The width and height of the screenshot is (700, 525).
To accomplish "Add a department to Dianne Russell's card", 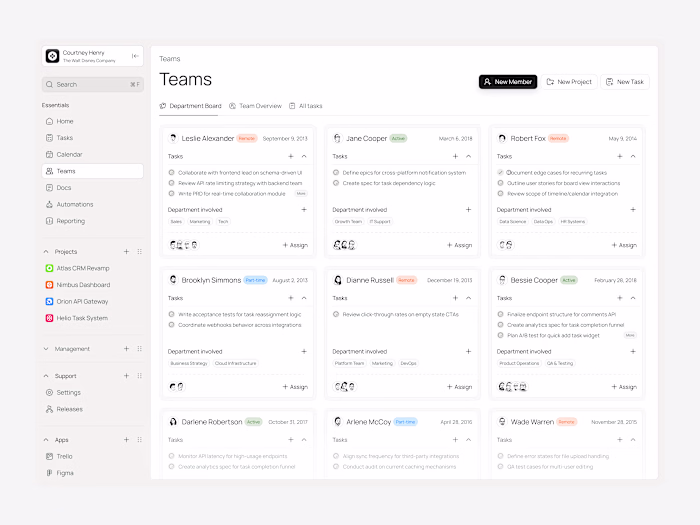I will (468, 351).
